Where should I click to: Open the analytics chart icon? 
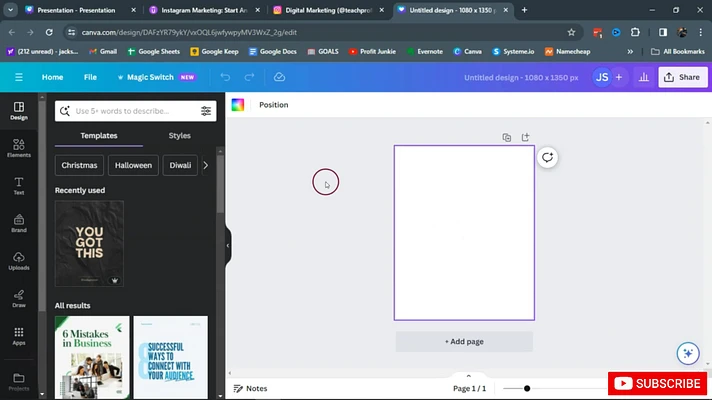[642, 77]
